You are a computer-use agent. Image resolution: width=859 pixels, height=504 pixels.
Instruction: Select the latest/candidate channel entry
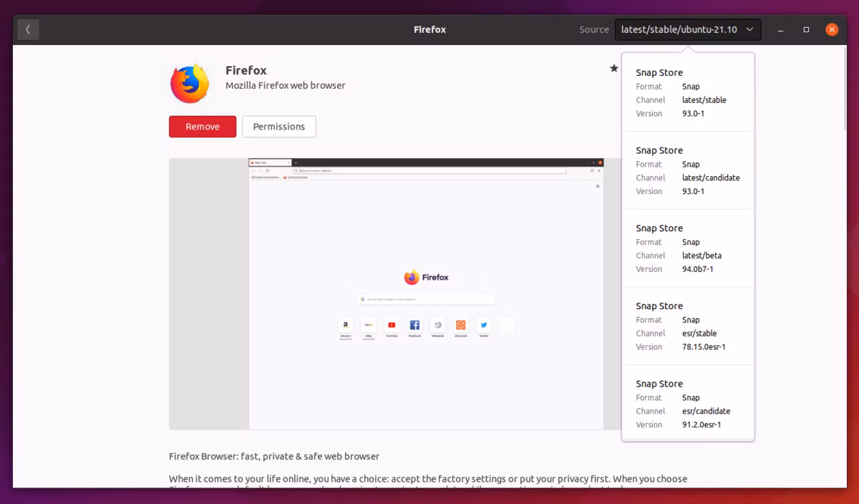688,170
